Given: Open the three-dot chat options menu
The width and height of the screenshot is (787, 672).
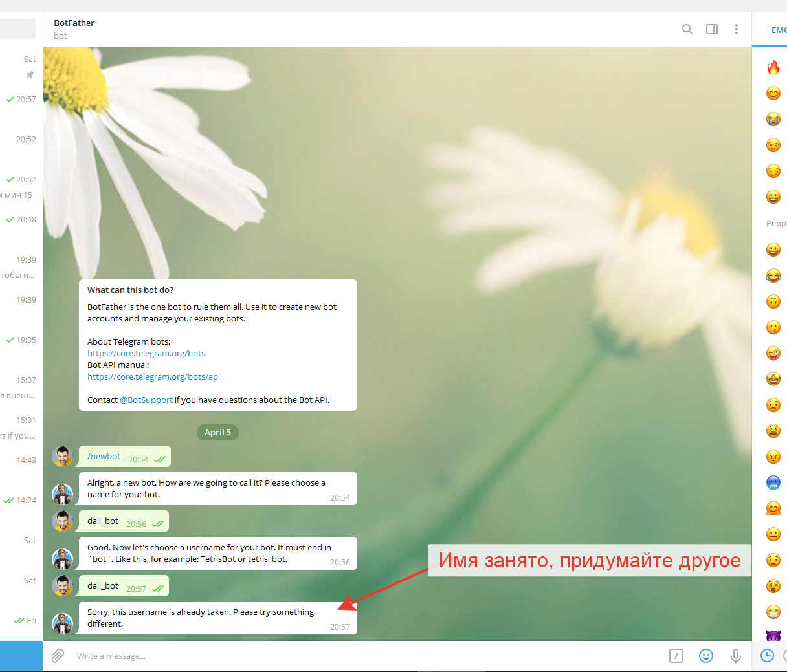Looking at the screenshot, I should coord(737,29).
